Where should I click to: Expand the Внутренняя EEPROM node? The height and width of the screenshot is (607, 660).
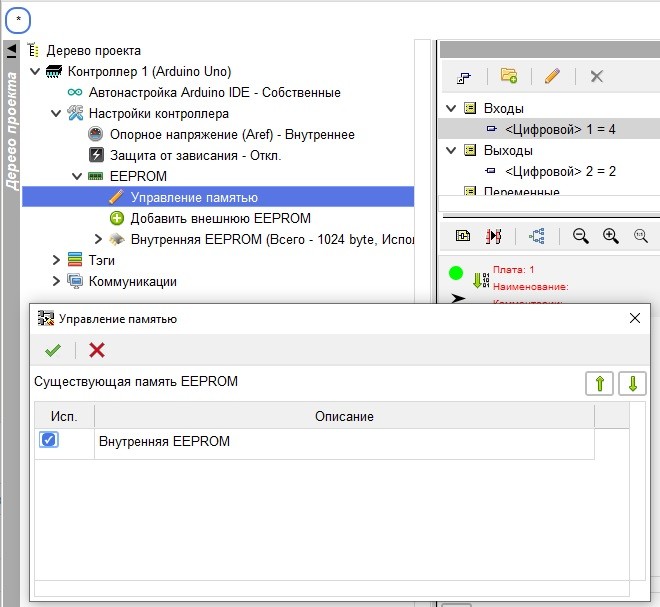98,239
